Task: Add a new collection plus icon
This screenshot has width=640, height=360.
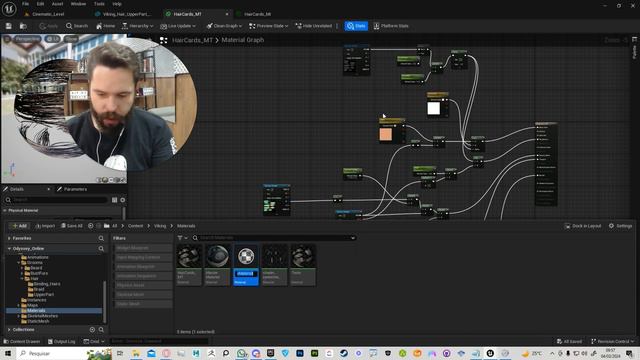Action: click(92, 329)
